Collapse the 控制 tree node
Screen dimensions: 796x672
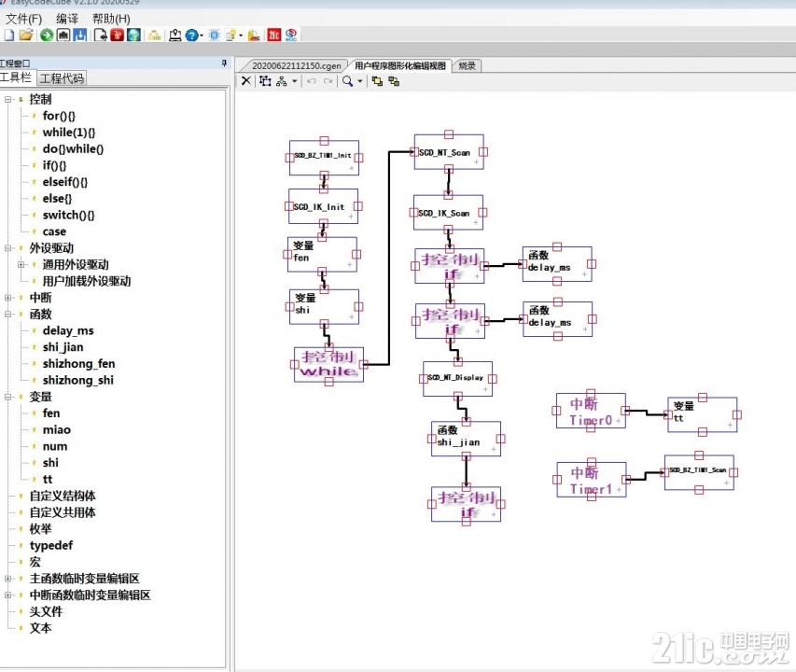coord(7,100)
